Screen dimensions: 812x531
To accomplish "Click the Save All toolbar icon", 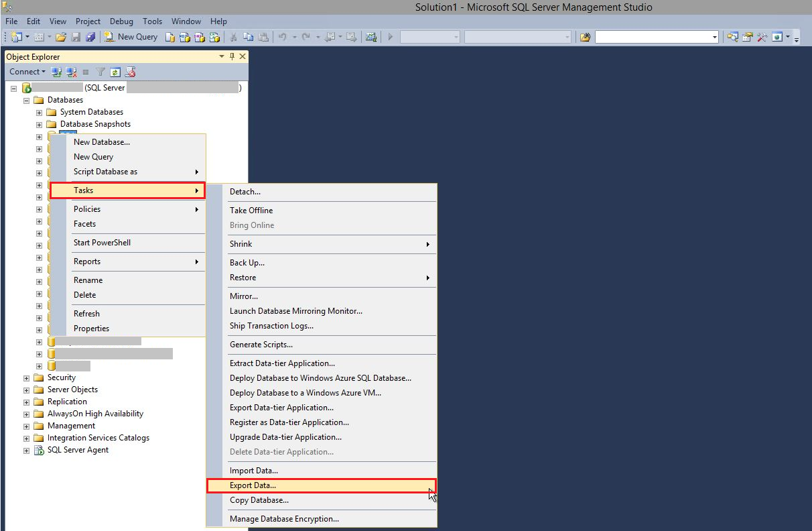I will pos(90,37).
